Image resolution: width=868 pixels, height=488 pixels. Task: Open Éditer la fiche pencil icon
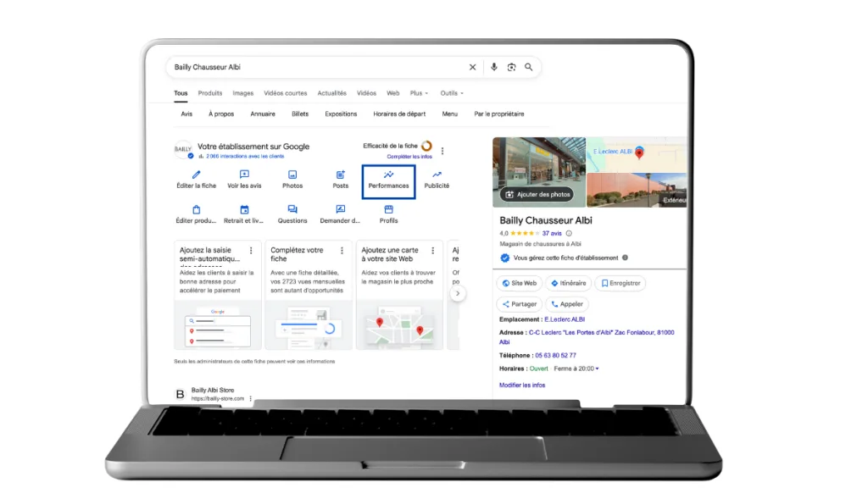point(197,175)
